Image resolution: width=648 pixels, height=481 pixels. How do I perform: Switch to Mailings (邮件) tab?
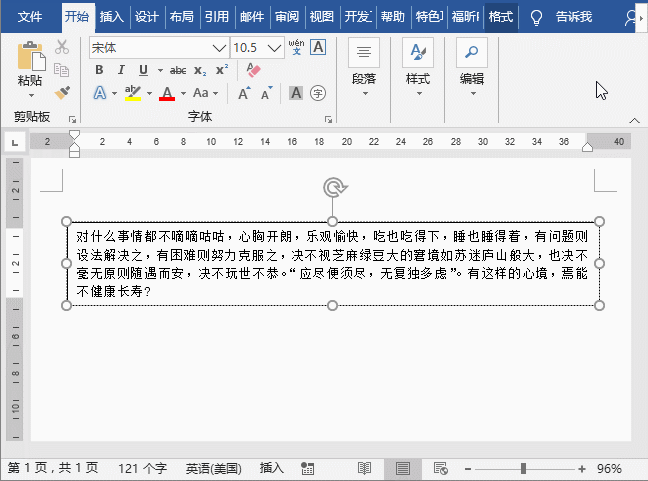tap(252, 17)
